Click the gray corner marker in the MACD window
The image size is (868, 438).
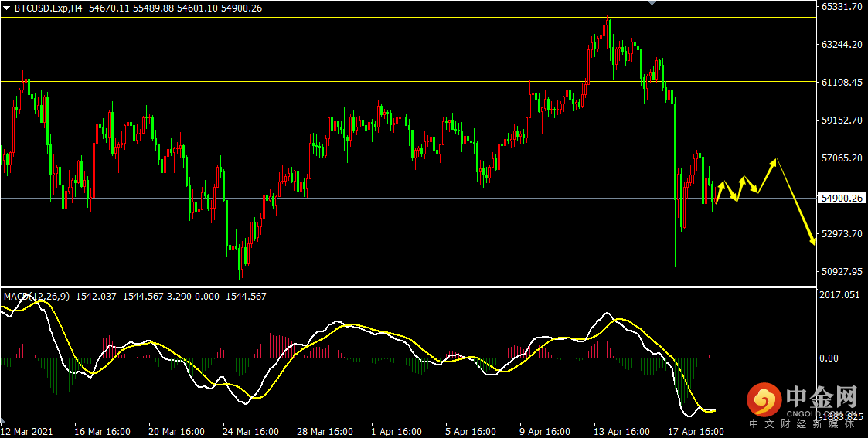point(5,419)
